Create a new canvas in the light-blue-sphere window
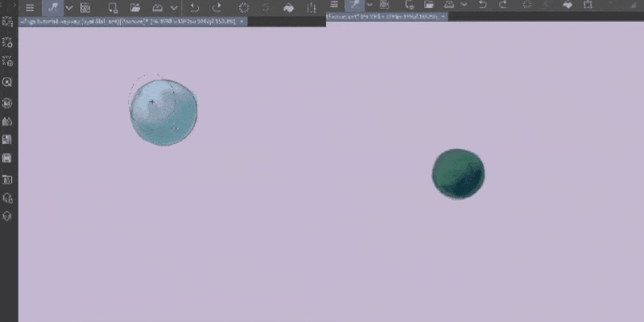The height and width of the screenshot is (322, 644). 113,8
